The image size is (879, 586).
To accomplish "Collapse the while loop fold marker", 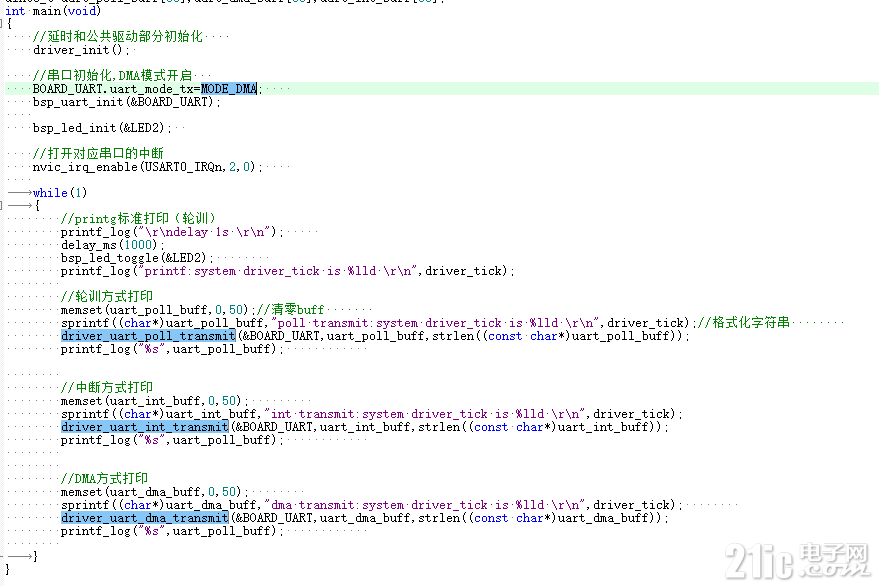I will click(2, 206).
